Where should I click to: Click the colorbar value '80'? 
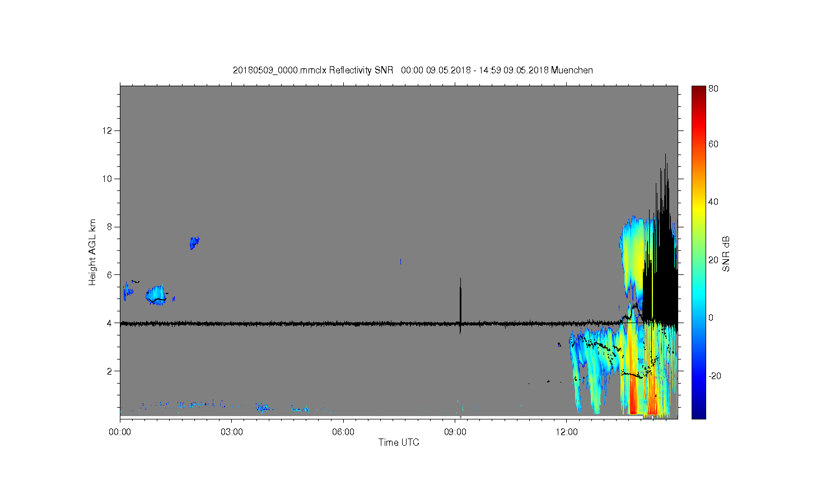[x=713, y=88]
